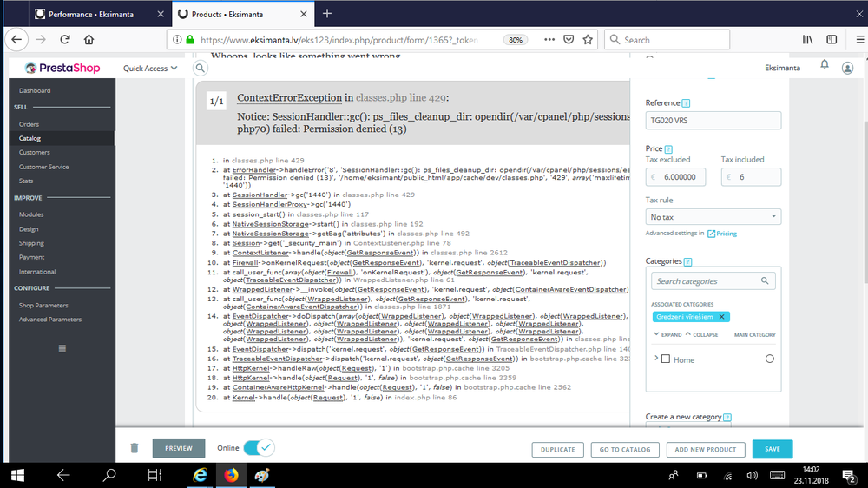Click the Tax included price field
This screenshot has height=488, width=868.
(751, 176)
